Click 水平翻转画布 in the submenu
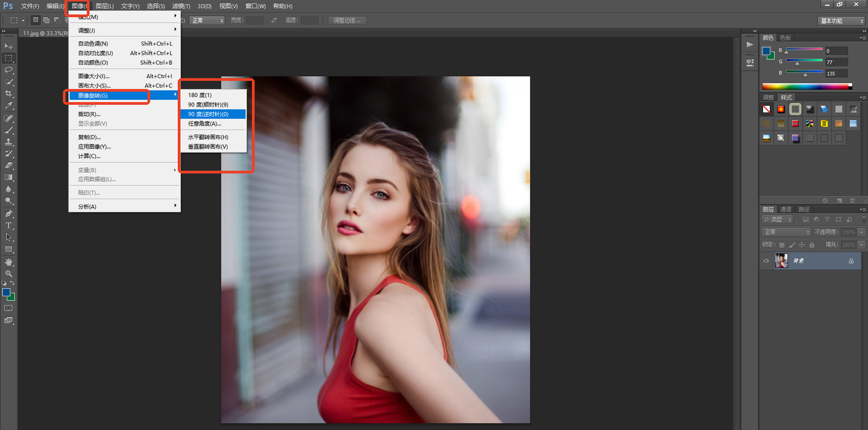Image resolution: width=868 pixels, height=430 pixels. pyautogui.click(x=208, y=137)
